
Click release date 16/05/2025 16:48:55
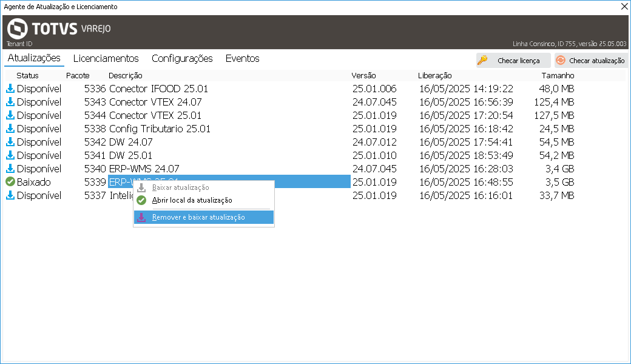coord(466,182)
